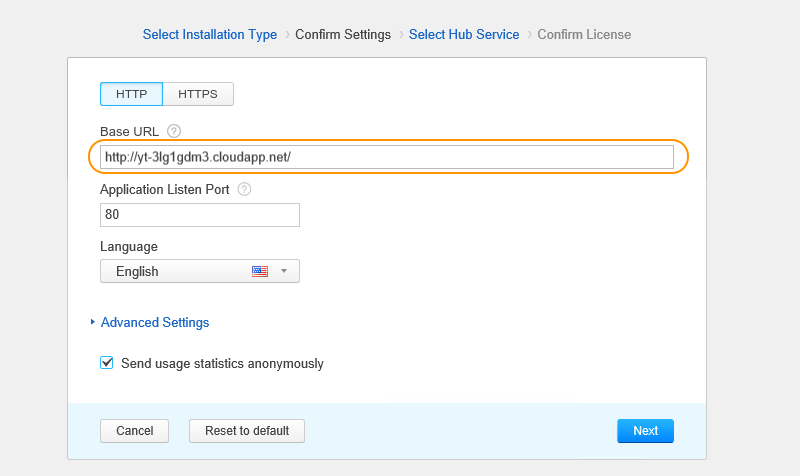Click the Base URL help question icon
The height and width of the screenshot is (476, 800).
tap(174, 131)
